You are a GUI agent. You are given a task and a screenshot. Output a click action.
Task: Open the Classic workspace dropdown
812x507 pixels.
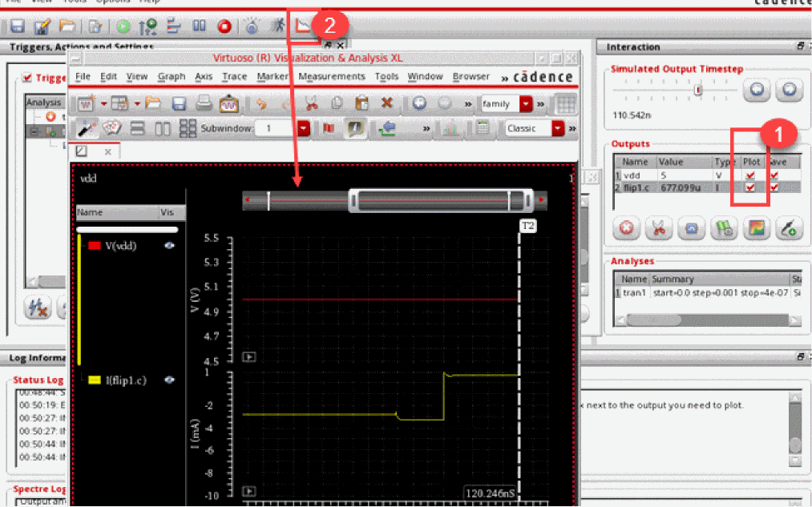[x=558, y=128]
